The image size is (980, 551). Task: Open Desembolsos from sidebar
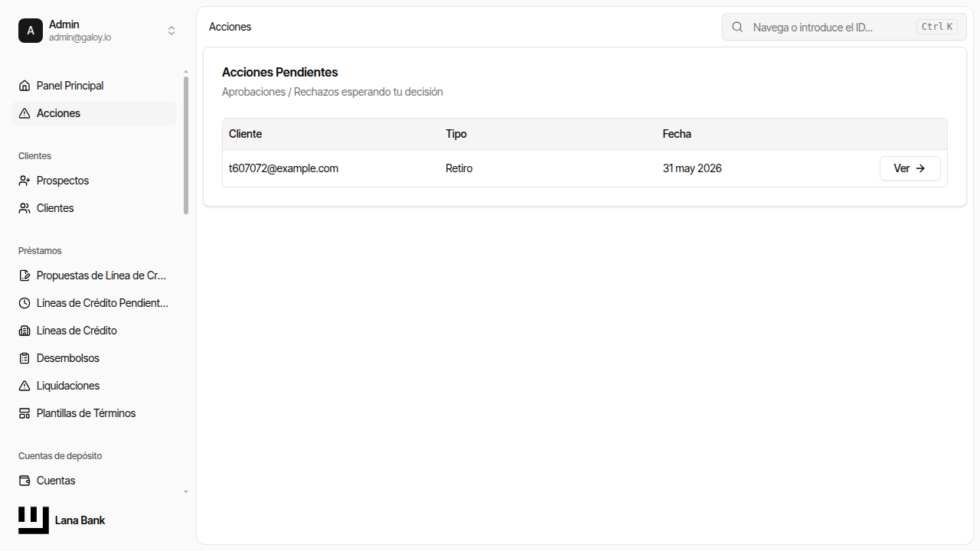(94, 358)
